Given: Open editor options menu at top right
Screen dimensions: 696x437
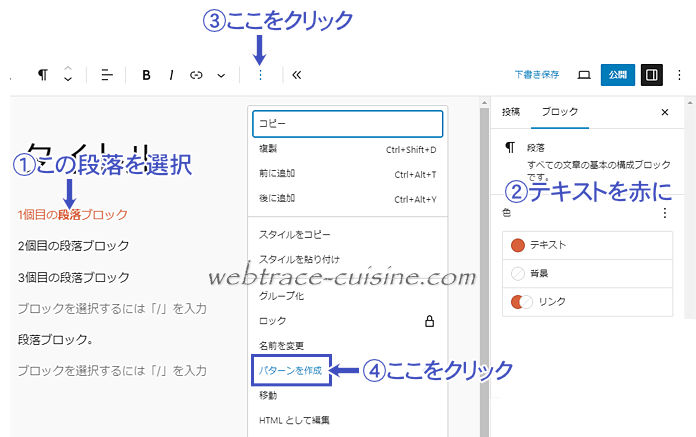Looking at the screenshot, I should (679, 75).
